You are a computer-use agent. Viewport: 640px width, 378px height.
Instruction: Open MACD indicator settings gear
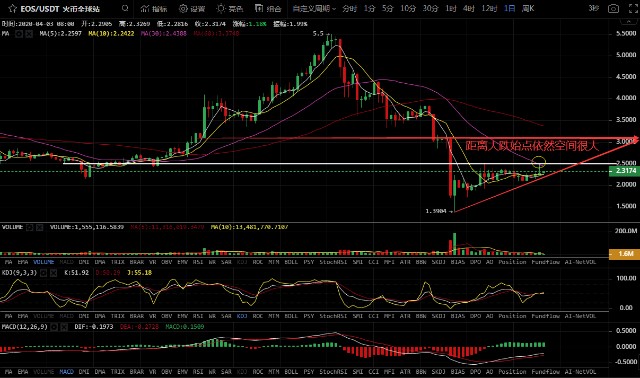tap(54, 327)
